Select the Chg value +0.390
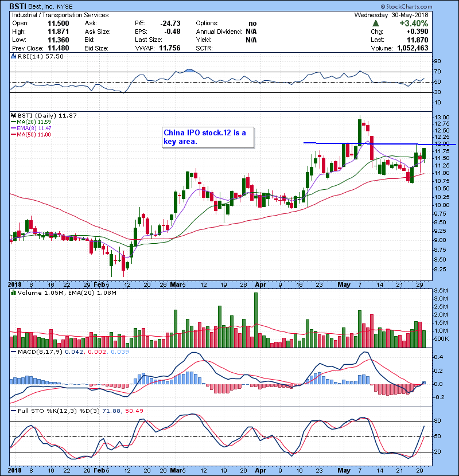Screen dimensions: 459x476 [x=417, y=32]
